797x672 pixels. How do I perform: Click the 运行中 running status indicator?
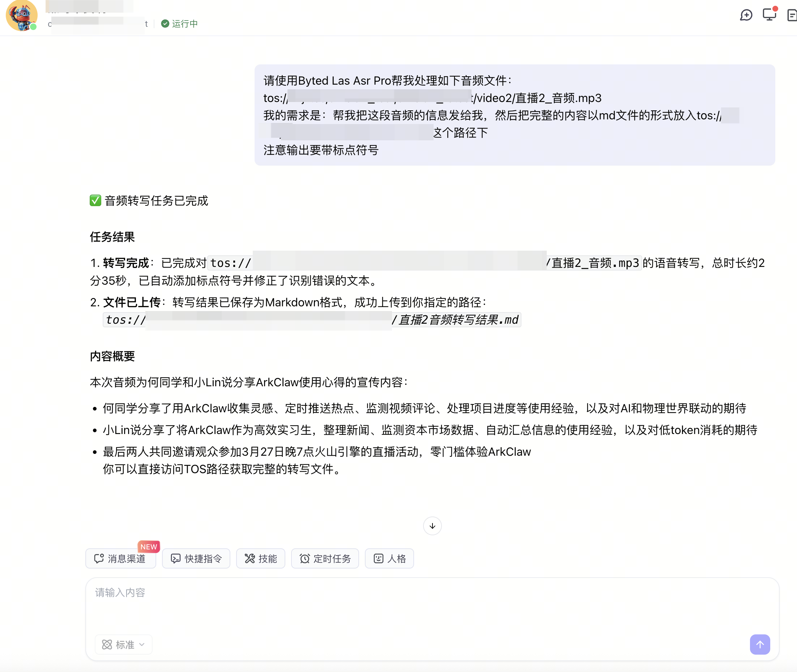point(179,24)
